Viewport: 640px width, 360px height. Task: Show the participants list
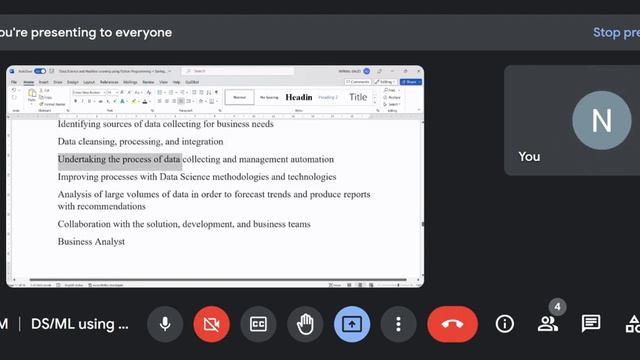pyautogui.click(x=548, y=324)
